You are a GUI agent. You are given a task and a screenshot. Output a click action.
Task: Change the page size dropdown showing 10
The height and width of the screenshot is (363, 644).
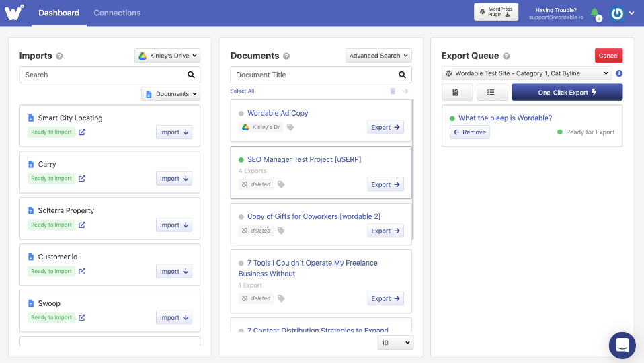coord(395,343)
